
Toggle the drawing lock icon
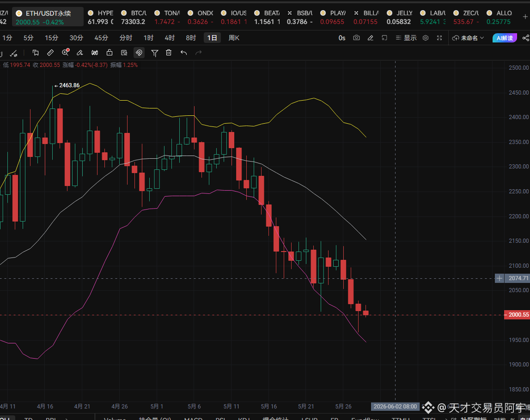tap(109, 53)
